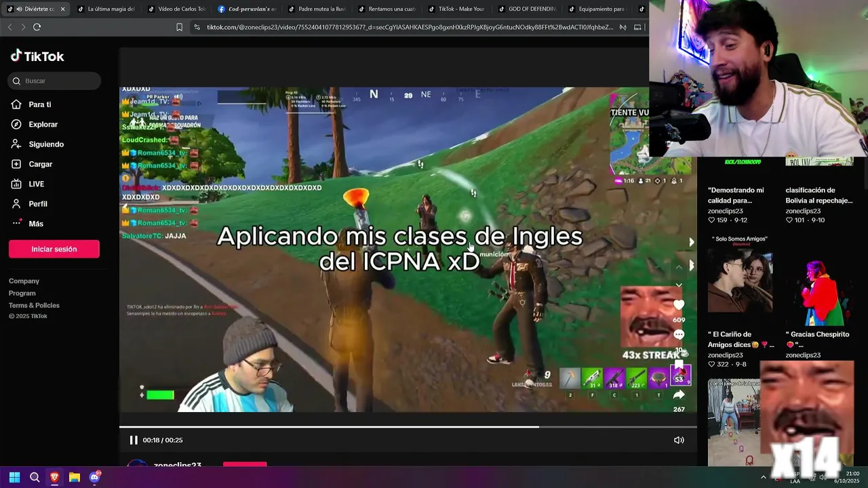Open the Para ti feed
Image resolution: width=868 pixels, height=488 pixels.
click(31, 104)
